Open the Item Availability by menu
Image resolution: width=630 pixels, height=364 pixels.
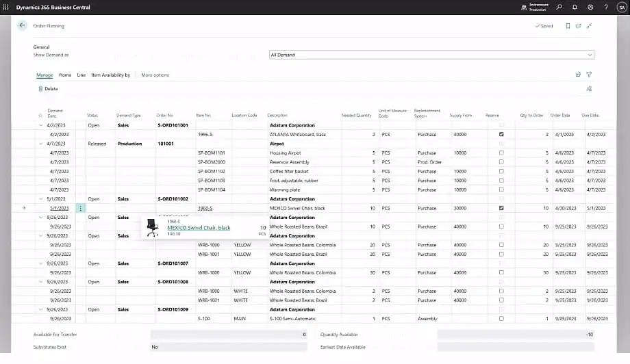110,75
